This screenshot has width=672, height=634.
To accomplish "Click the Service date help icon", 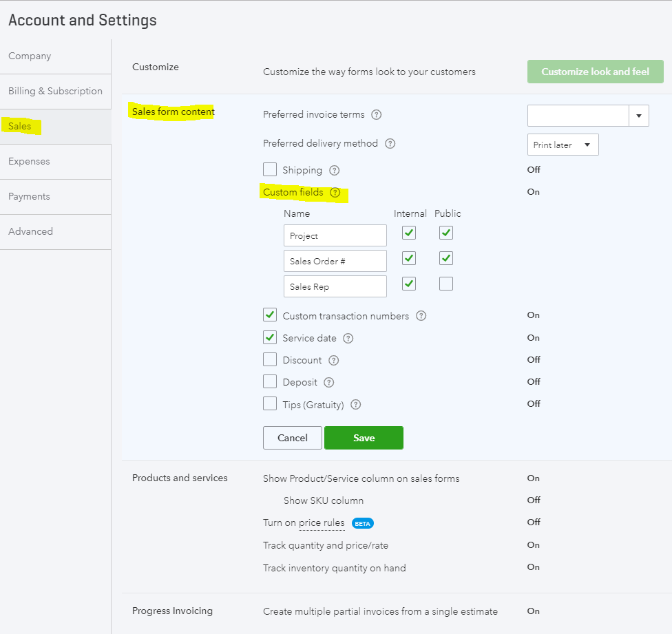I will [348, 338].
